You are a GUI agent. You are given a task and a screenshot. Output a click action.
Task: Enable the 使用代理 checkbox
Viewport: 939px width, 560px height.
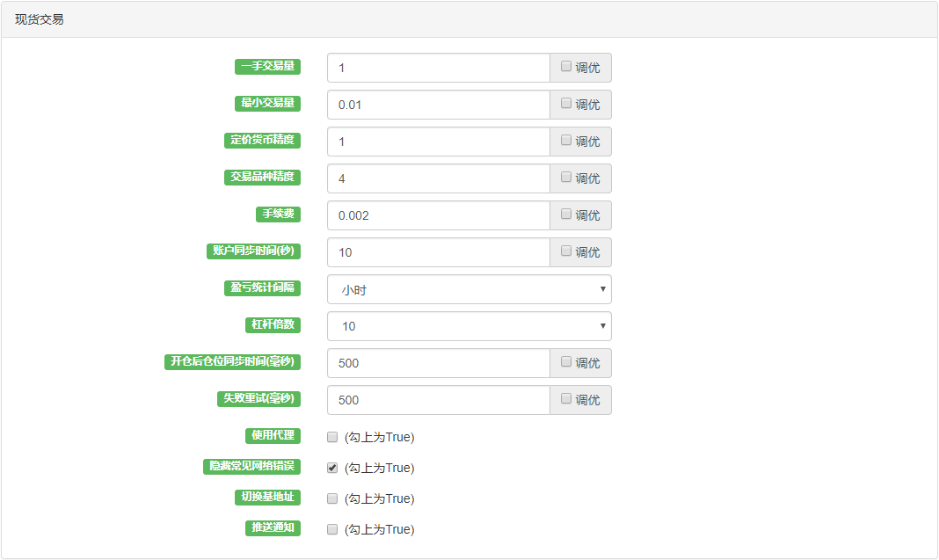(332, 437)
